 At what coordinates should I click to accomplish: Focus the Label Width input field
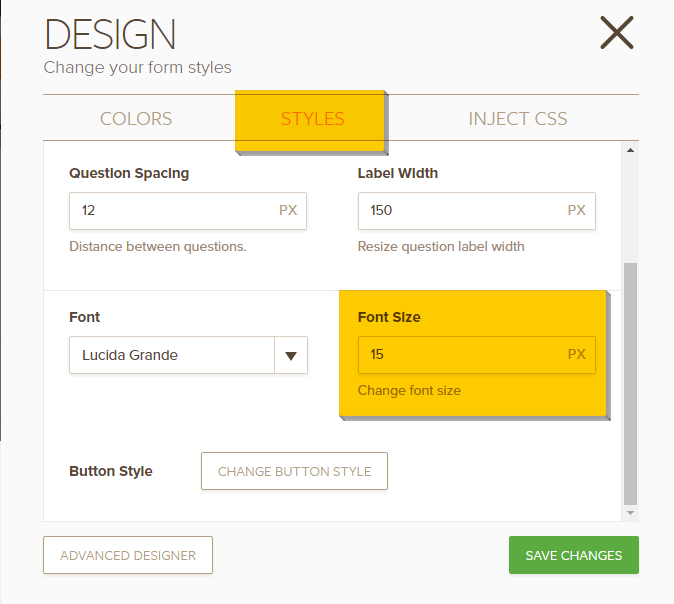pos(459,211)
